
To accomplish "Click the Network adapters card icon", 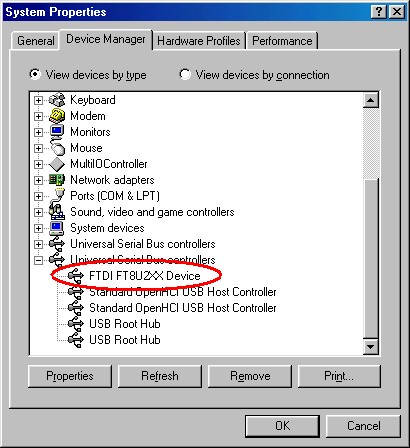I will (57, 180).
